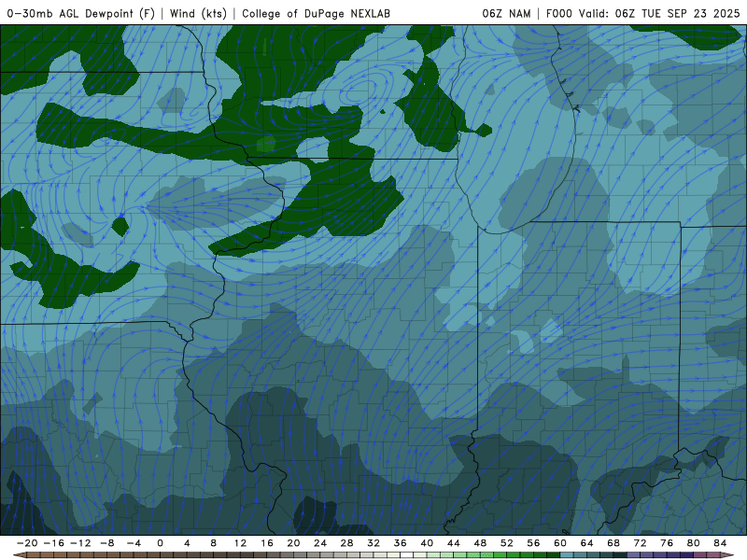The image size is (747, 560).
Task: Click the 80 value on the legend
Action: (694, 543)
